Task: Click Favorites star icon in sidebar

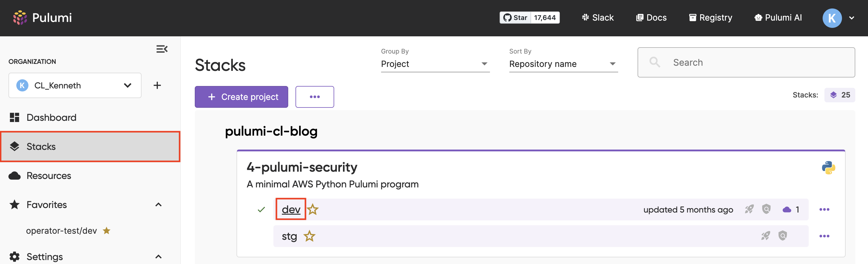Action: click(x=15, y=204)
